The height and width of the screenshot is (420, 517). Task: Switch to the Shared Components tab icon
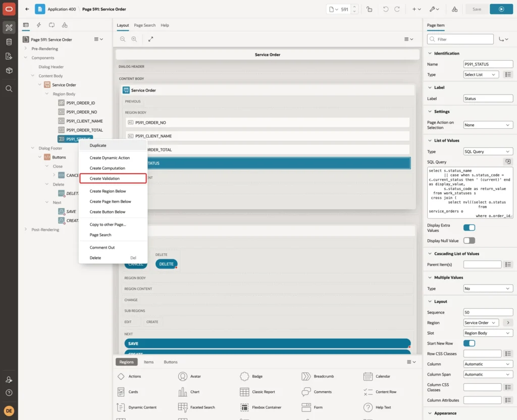click(x=65, y=25)
